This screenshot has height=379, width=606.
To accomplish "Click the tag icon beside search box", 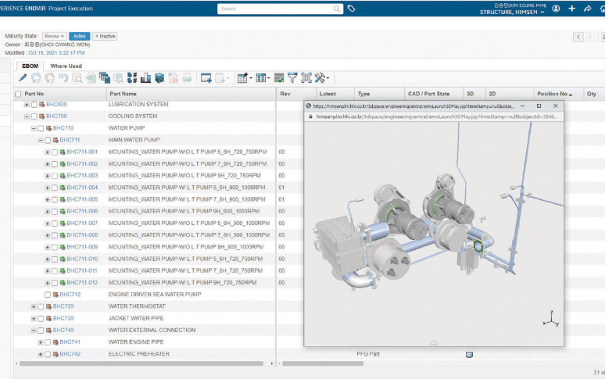I will (x=351, y=8).
